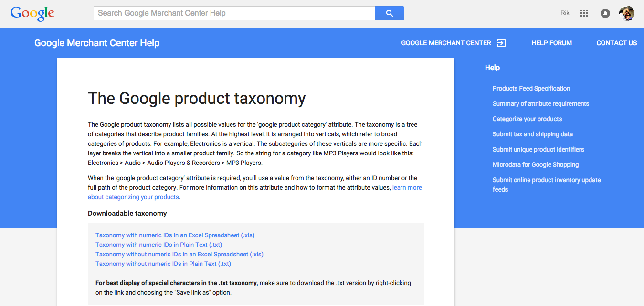Click the blue magnifier search button

click(390, 13)
